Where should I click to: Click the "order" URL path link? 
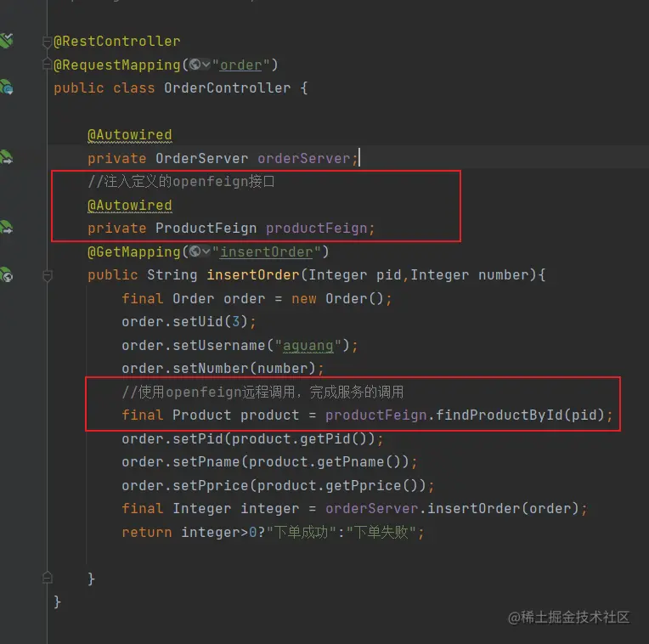240,65
